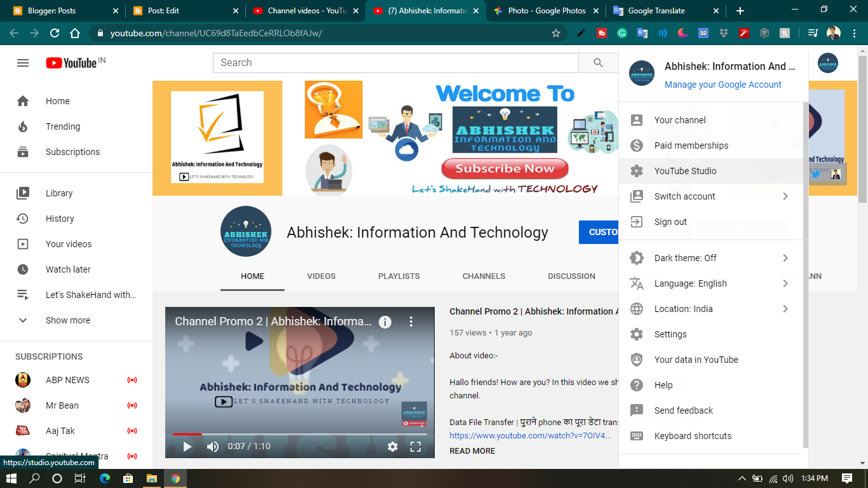Click the video progress bar
Image resolution: width=868 pixels, height=488 pixels.
300,434
